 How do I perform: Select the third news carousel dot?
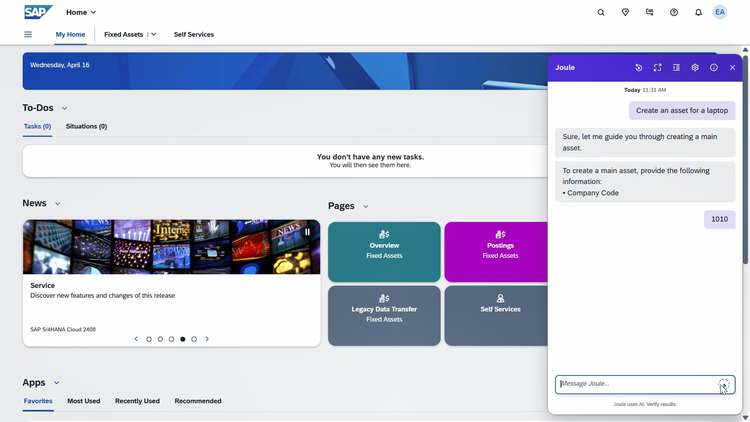click(171, 339)
